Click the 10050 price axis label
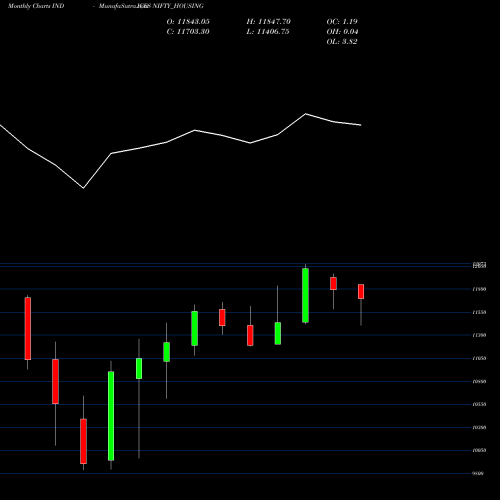The height and width of the screenshot is (500, 500). pos(479,450)
